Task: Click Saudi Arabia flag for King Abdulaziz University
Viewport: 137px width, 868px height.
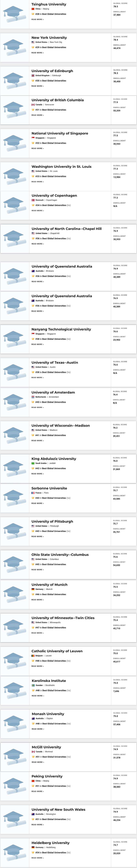Action: [33, 463]
